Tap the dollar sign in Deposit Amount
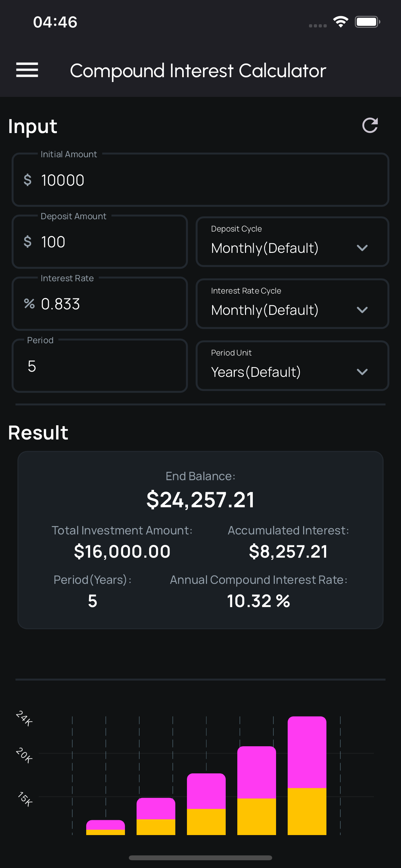 click(28, 242)
